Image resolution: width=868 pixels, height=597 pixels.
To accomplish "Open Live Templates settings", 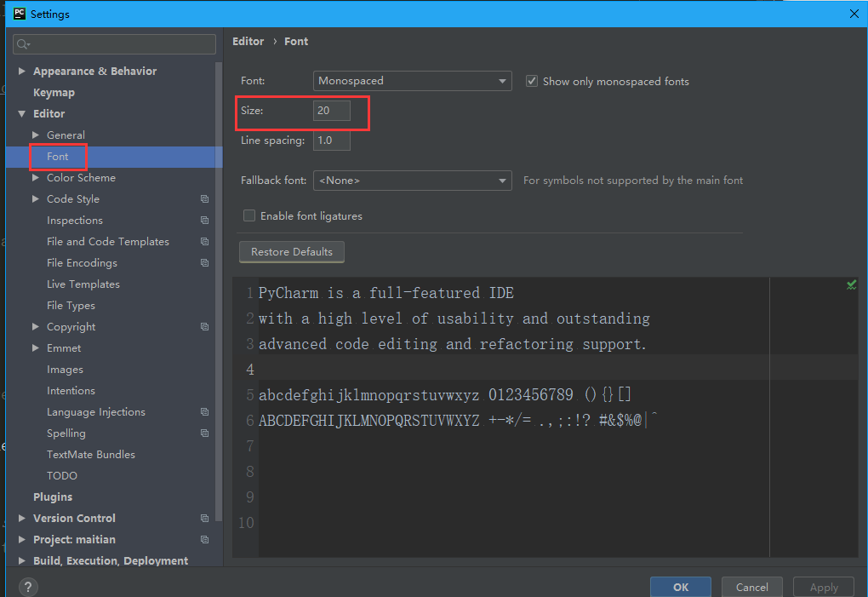I will tap(83, 284).
